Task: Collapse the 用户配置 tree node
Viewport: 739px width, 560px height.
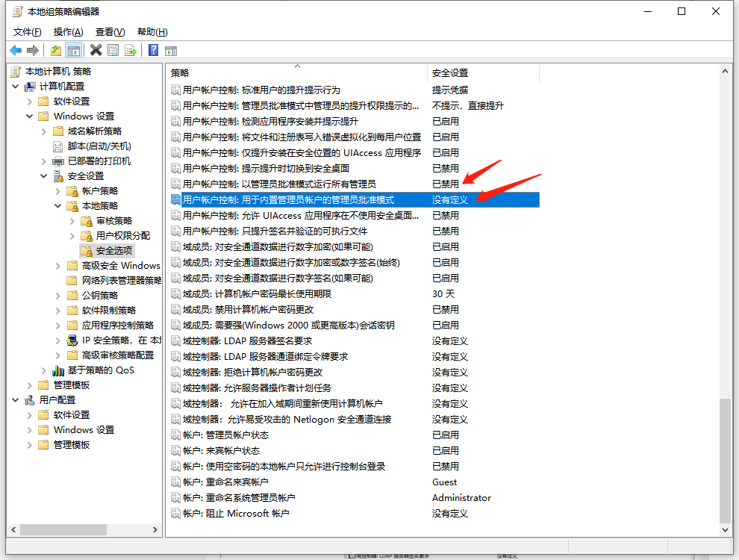Action: click(16, 399)
